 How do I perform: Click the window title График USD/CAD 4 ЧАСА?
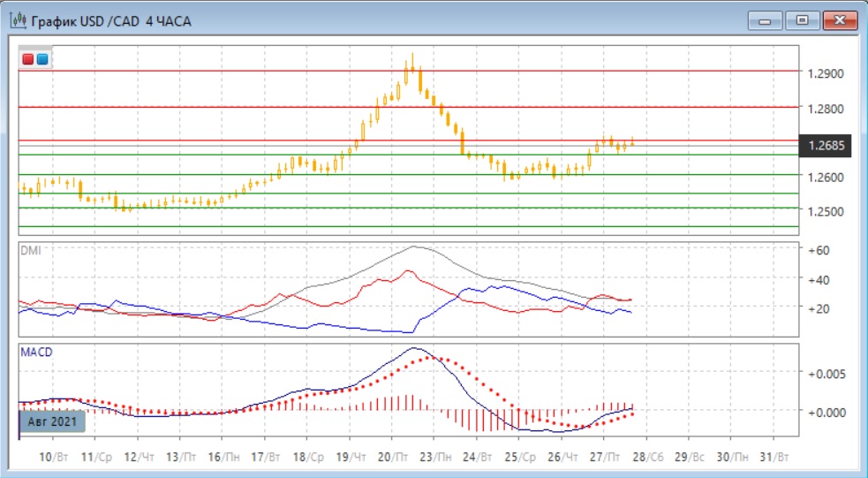pos(110,19)
